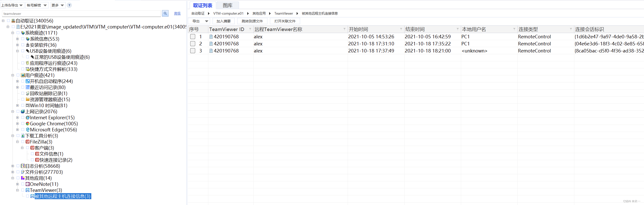Switch to the 取证列表 tab
The width and height of the screenshot is (644, 205).
pos(203,5)
